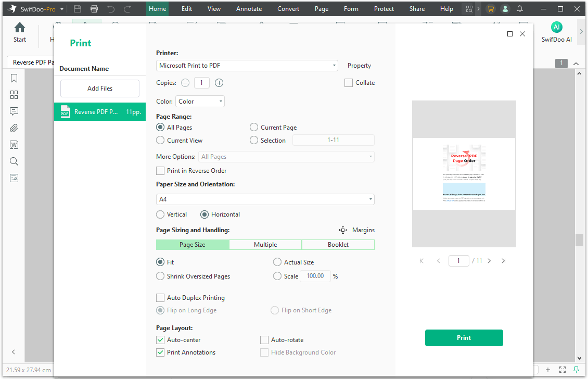Click the green Print button
The height and width of the screenshot is (379, 588).
tap(464, 338)
